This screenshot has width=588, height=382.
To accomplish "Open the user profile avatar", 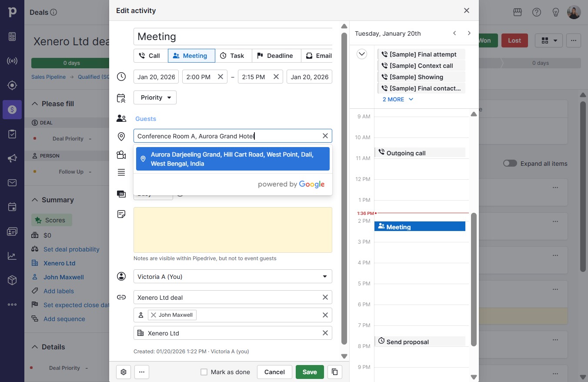I will (574, 12).
